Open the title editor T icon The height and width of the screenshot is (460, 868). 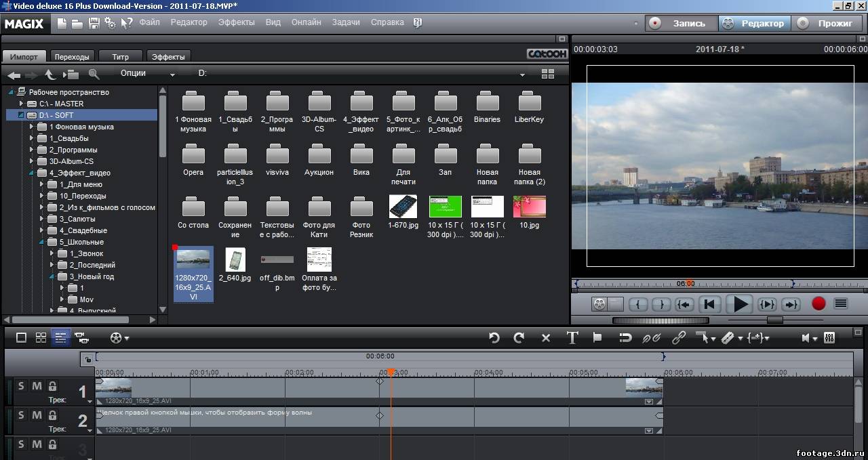572,337
